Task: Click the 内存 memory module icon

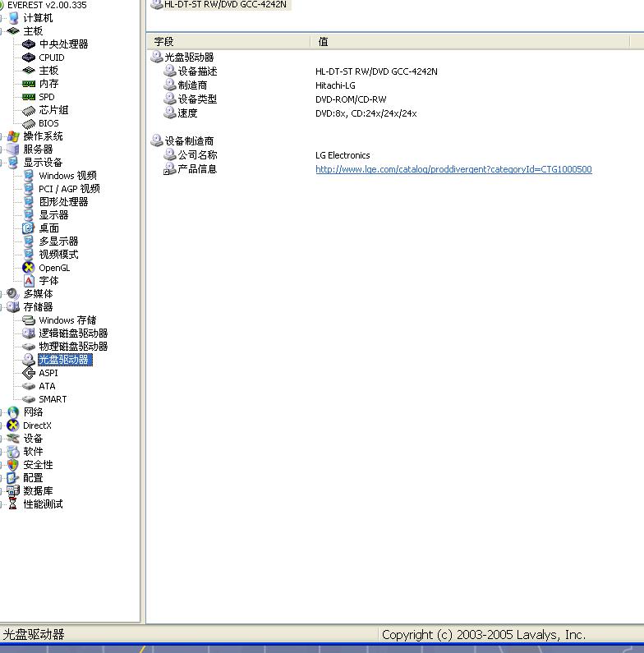Action: [28, 84]
